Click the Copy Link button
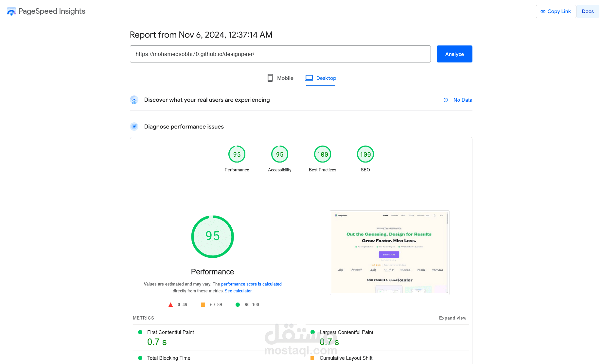 556,11
